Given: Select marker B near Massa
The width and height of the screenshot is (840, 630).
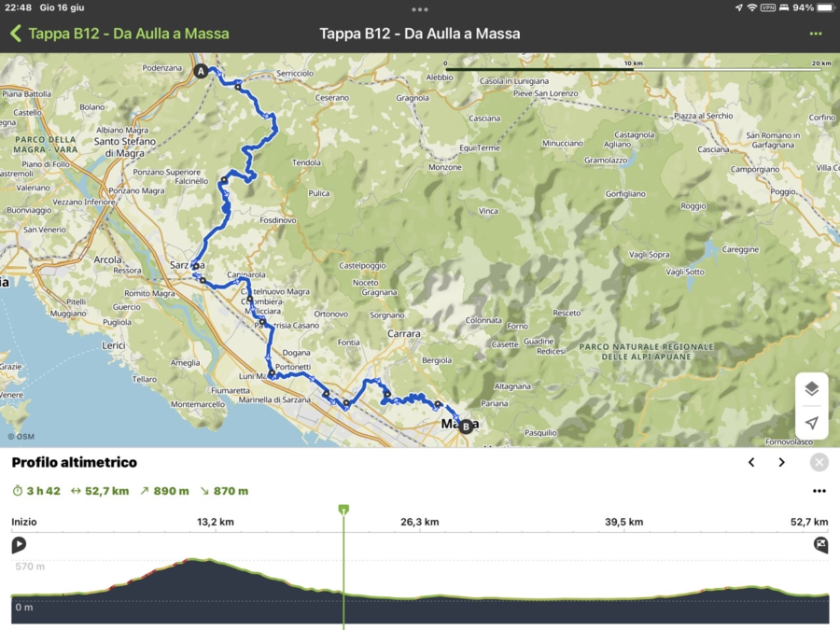Looking at the screenshot, I should (x=464, y=426).
